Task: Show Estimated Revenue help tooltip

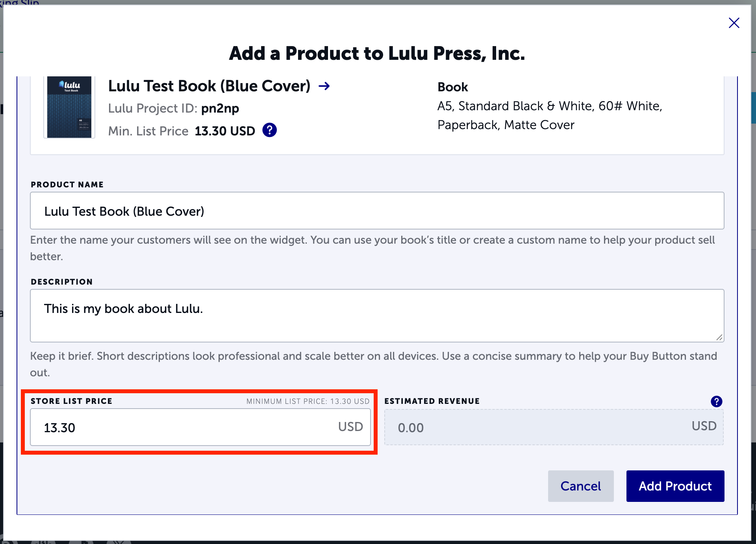Action: pos(717,401)
